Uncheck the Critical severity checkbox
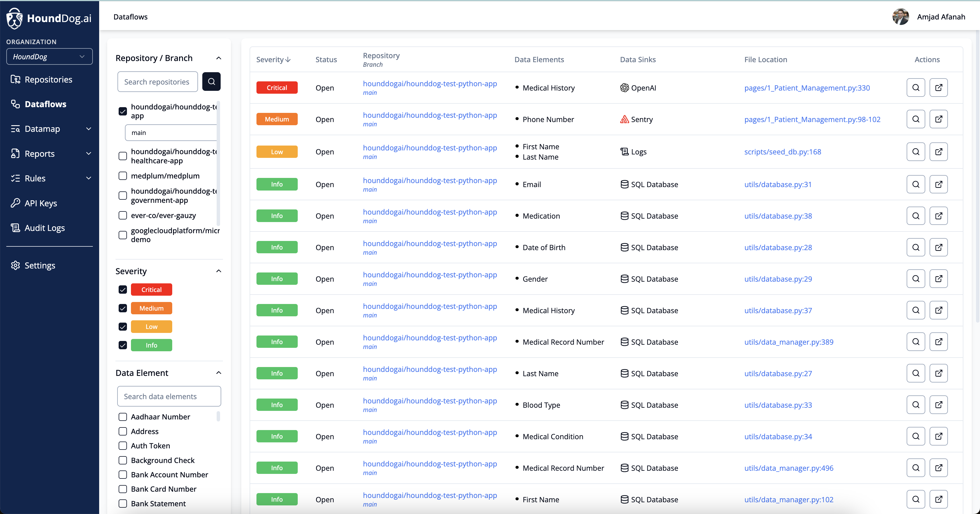 123,290
